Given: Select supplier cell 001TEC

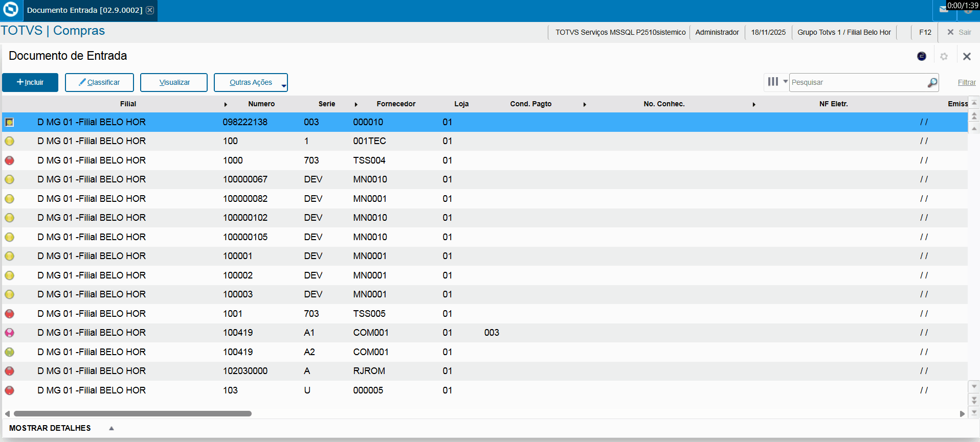Looking at the screenshot, I should [369, 141].
